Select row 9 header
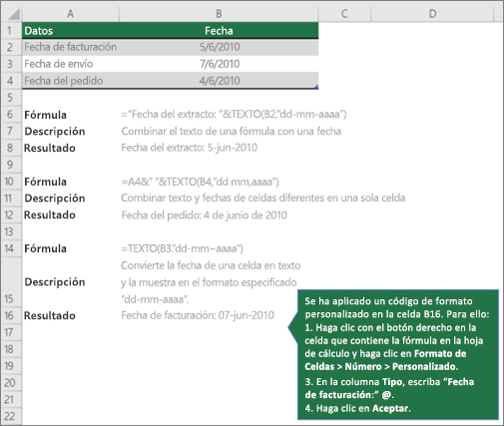The width and height of the screenshot is (504, 426). click(x=10, y=165)
